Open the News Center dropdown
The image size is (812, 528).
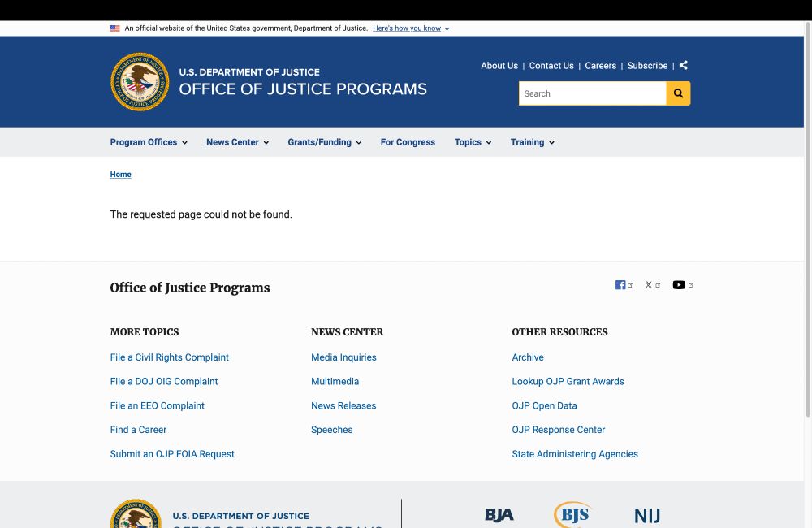[238, 142]
